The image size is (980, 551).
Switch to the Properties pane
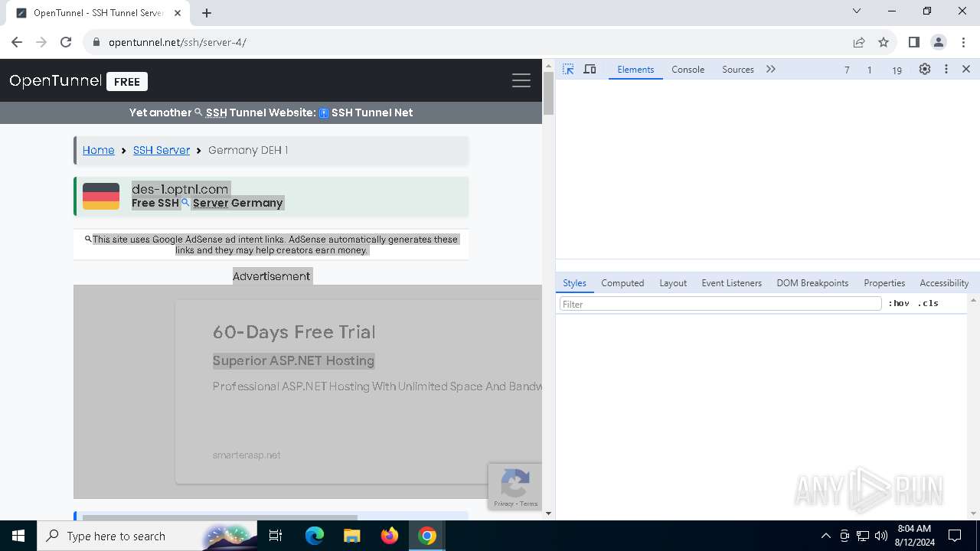(x=884, y=282)
